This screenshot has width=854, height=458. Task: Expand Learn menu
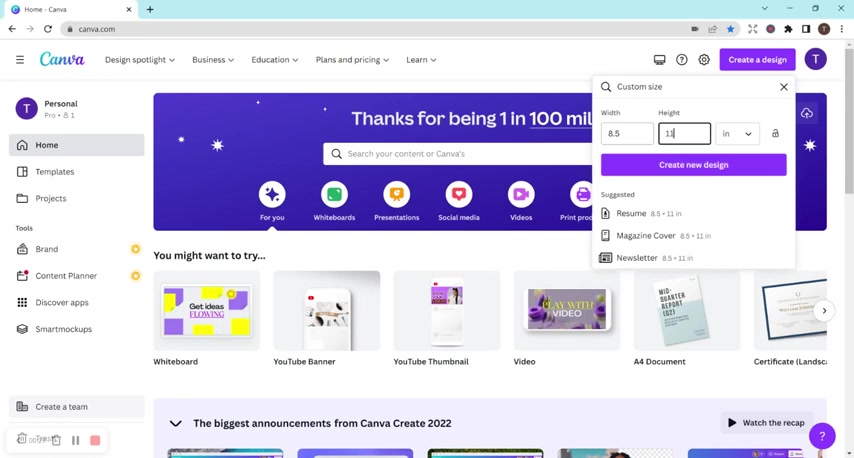tap(421, 60)
